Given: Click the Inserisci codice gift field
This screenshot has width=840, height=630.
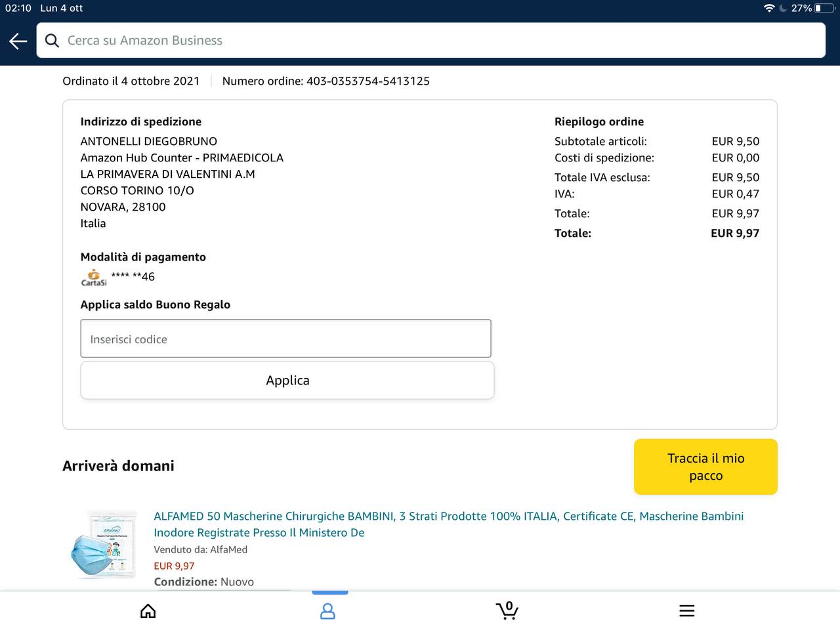Looking at the screenshot, I should point(285,339).
